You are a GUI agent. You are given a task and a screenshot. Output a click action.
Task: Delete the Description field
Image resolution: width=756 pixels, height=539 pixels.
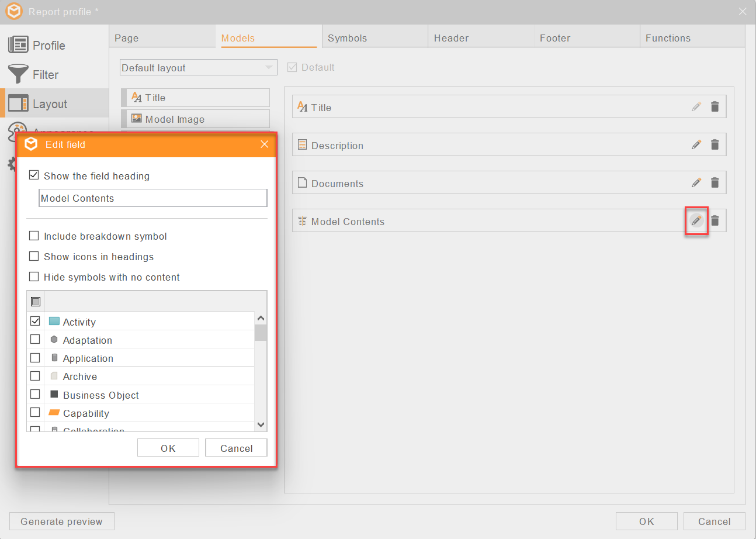point(715,145)
